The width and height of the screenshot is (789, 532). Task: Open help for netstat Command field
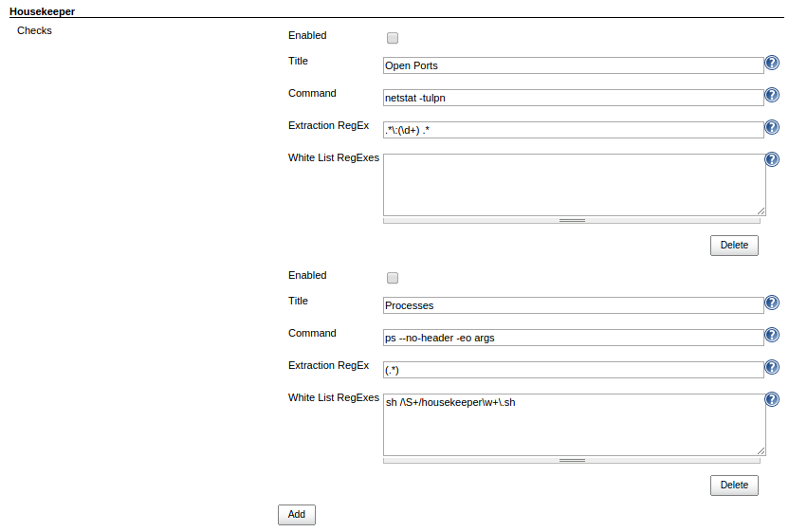772,95
